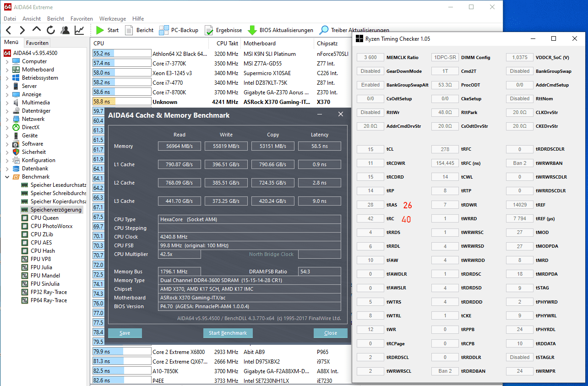The image size is (588, 386).
Task: Select DirectX Xbox icon in tree
Action: pos(16,127)
